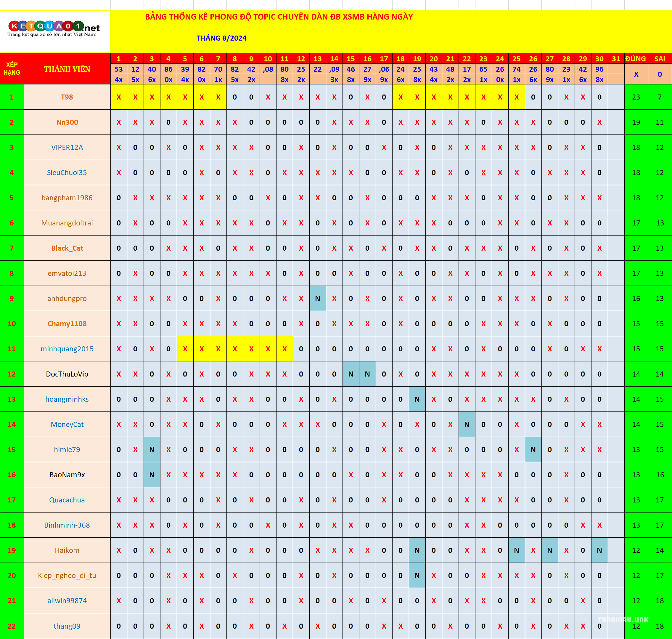Click the day '31' column header

click(x=616, y=59)
